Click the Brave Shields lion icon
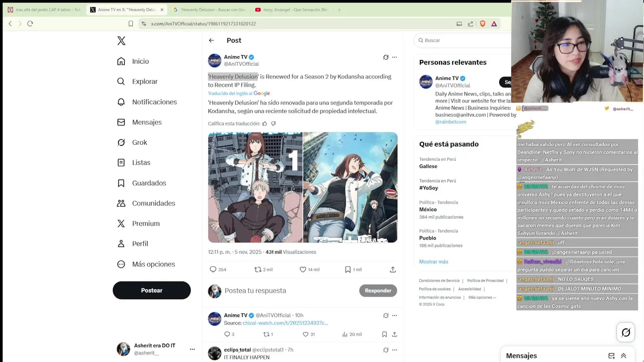This screenshot has width=644, height=362. click(482, 24)
